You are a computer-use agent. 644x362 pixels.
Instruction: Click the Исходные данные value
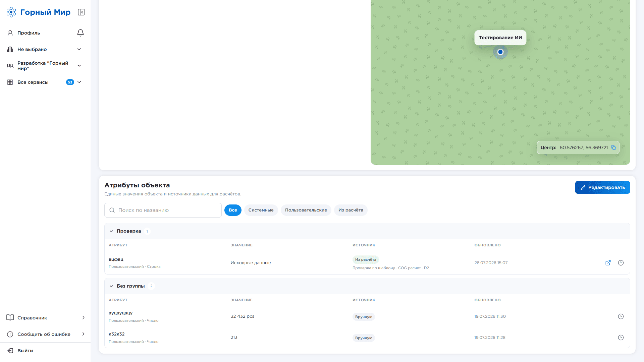tap(251, 263)
